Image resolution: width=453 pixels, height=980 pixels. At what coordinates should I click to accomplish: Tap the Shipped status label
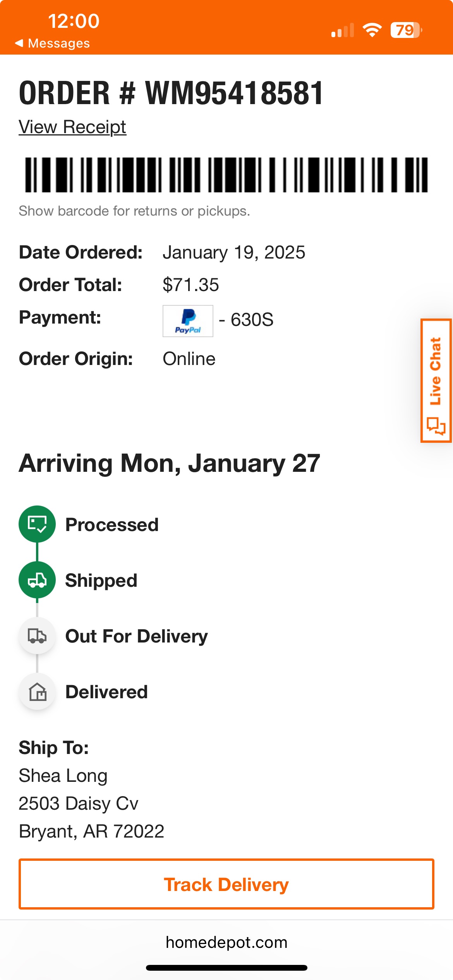pos(101,581)
